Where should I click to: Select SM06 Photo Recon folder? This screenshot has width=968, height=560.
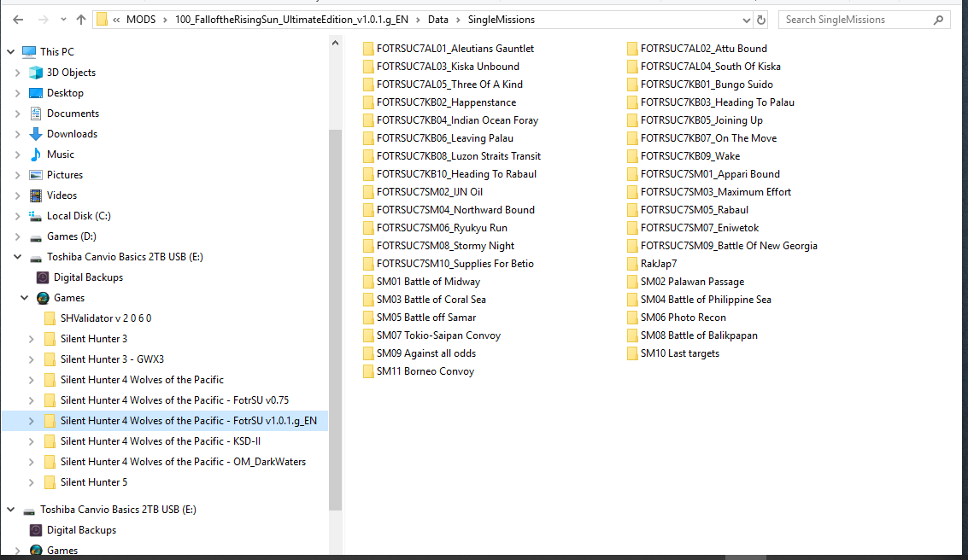(683, 318)
